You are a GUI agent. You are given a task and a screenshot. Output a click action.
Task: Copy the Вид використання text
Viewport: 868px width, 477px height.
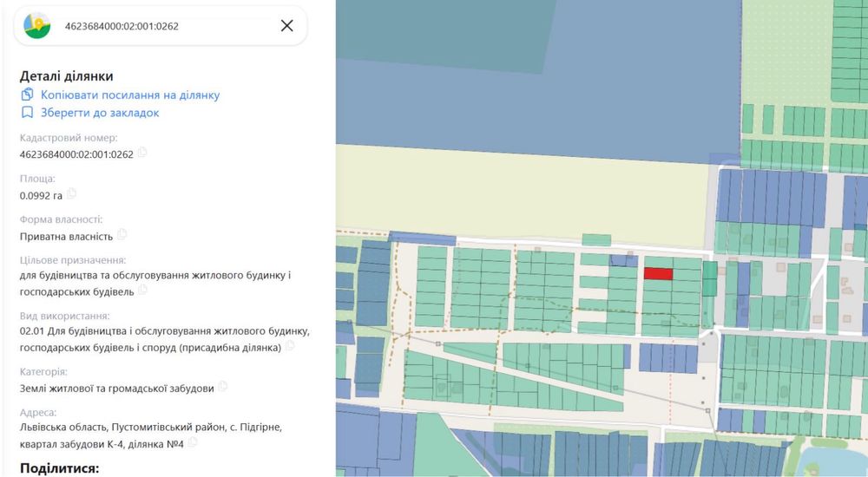coord(290,346)
